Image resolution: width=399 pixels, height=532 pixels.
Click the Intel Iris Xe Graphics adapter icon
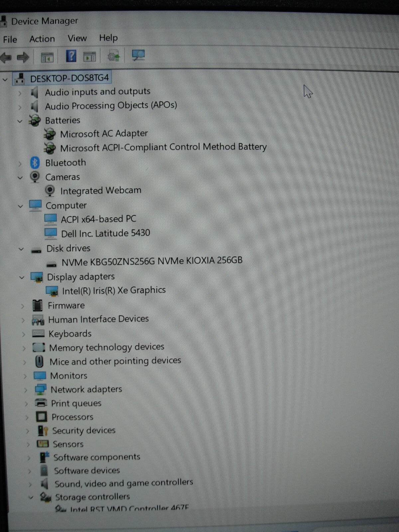[52, 291]
